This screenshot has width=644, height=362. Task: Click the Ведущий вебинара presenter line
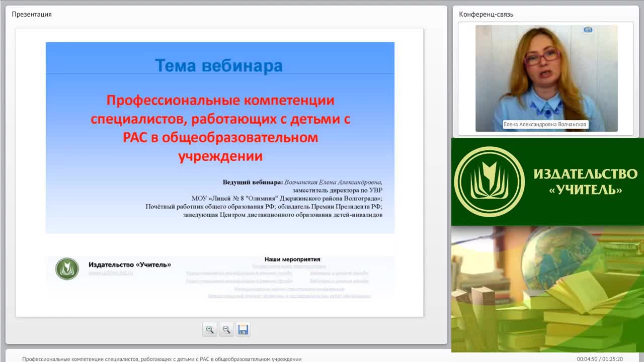click(302, 182)
